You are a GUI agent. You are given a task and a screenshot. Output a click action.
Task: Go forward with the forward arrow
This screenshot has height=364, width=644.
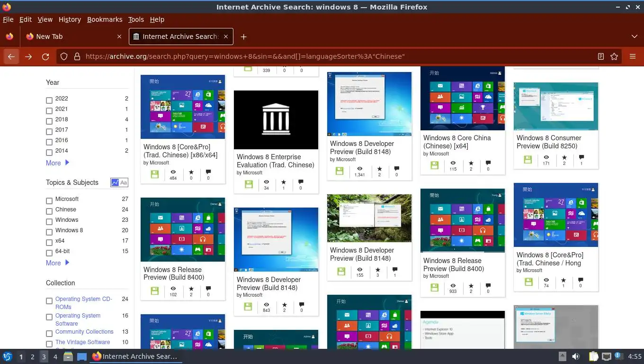click(28, 56)
